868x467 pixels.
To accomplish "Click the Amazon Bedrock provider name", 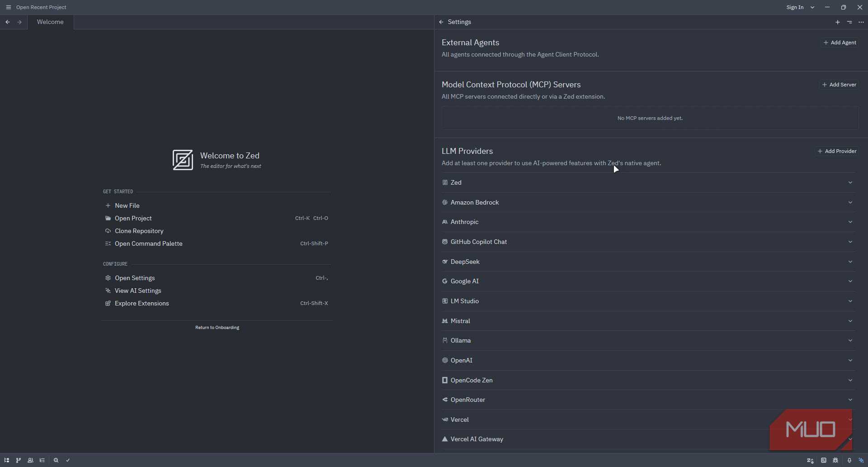I will pos(475,203).
